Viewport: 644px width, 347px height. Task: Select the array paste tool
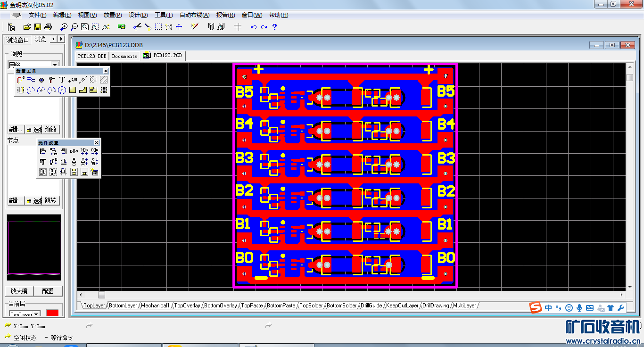(104, 90)
